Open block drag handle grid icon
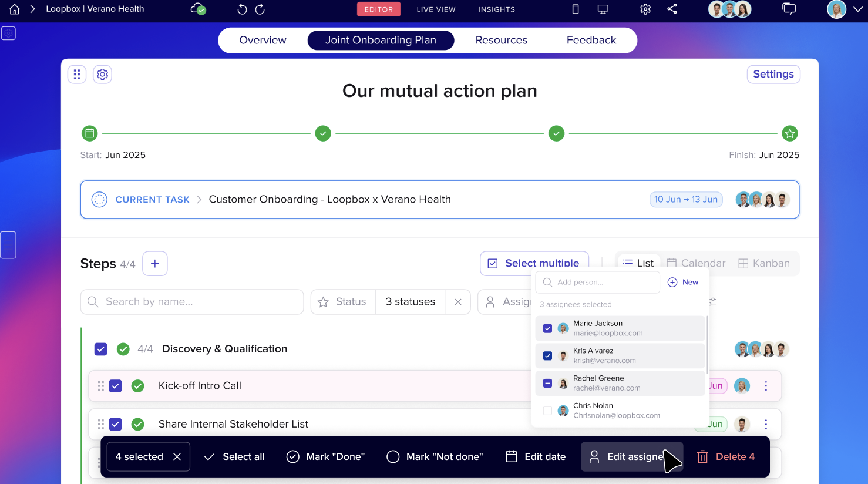The image size is (868, 484). coord(77,75)
